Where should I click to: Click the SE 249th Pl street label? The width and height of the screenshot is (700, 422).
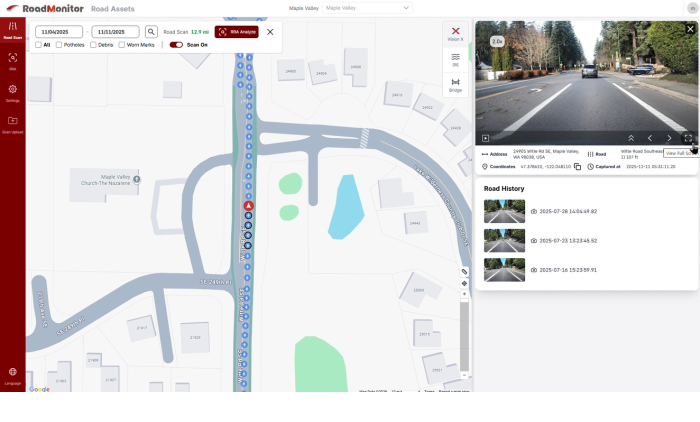click(216, 282)
